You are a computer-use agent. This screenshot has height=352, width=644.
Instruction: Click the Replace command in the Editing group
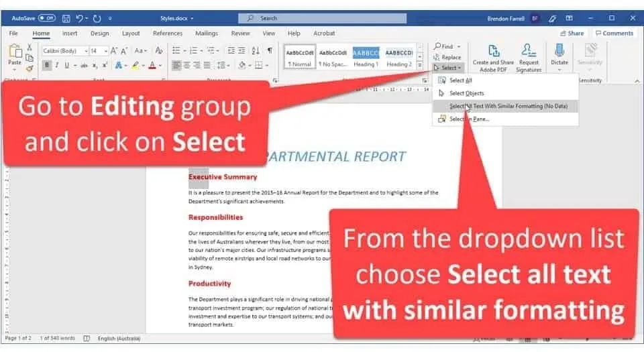tap(447, 58)
